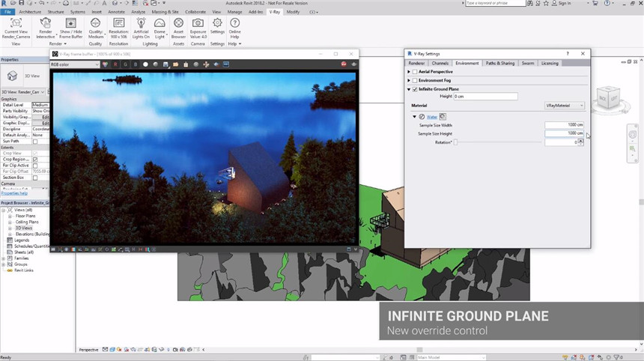644x361 pixels.
Task: Uncheck the Infinite Ground Plane checkbox
Action: point(415,89)
